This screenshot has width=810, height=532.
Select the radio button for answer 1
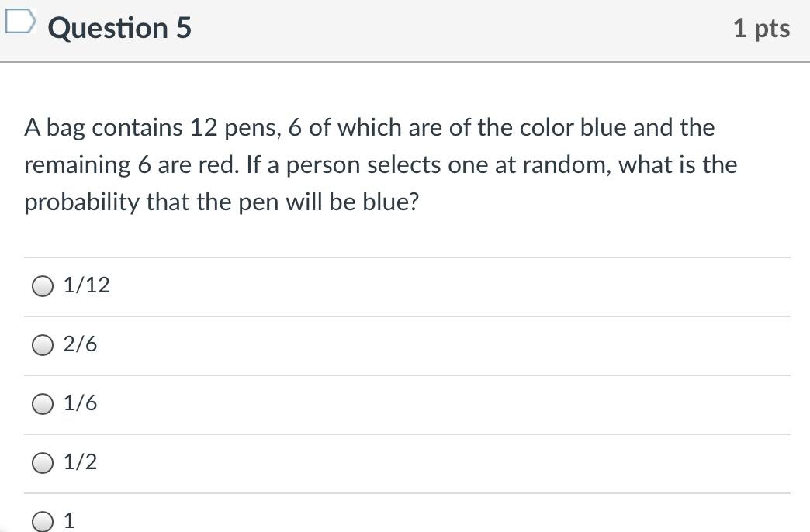(42, 520)
